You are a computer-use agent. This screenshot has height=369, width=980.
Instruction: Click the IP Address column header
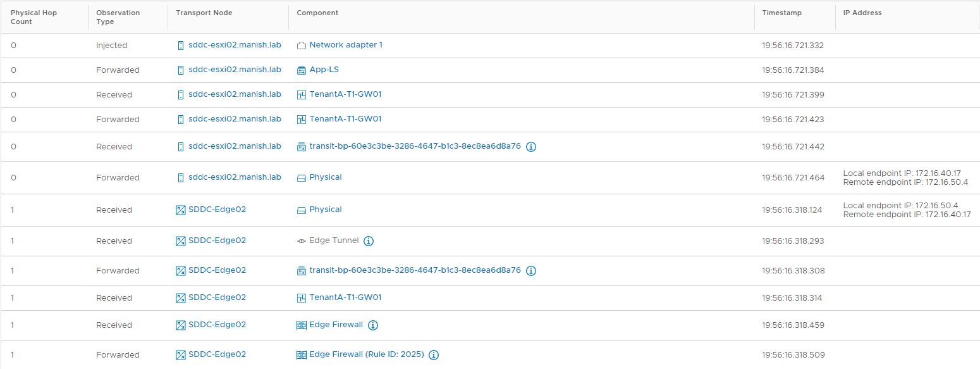pyautogui.click(x=862, y=13)
